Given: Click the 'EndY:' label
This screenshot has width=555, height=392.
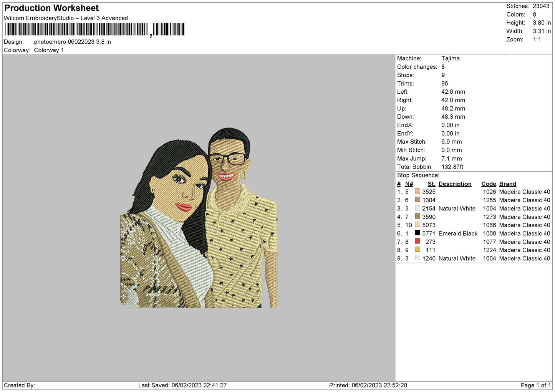Looking at the screenshot, I should click(405, 133).
